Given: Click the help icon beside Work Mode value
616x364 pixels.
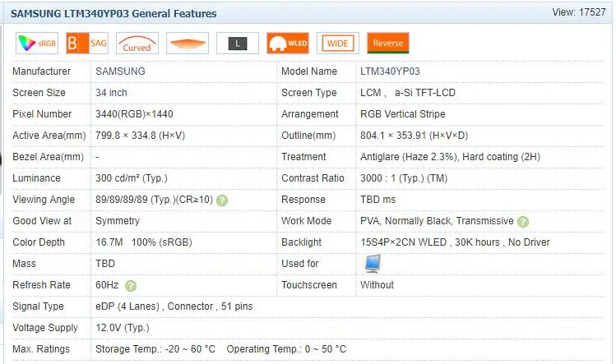Looking at the screenshot, I should [x=523, y=222].
